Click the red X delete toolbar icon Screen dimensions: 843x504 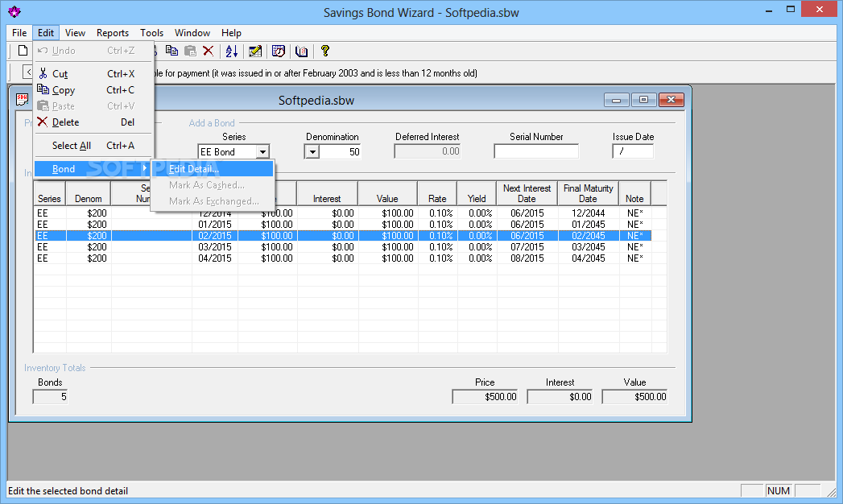pos(208,51)
